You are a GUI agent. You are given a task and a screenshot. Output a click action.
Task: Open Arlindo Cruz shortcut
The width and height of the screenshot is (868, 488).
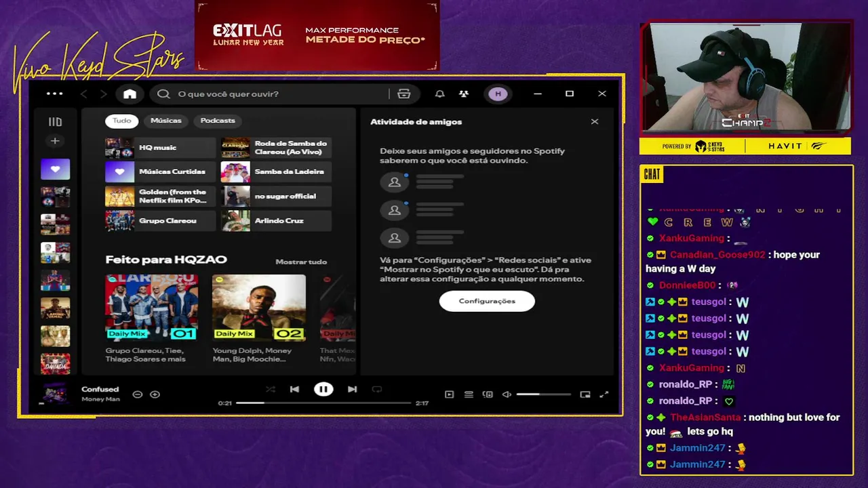click(x=276, y=220)
